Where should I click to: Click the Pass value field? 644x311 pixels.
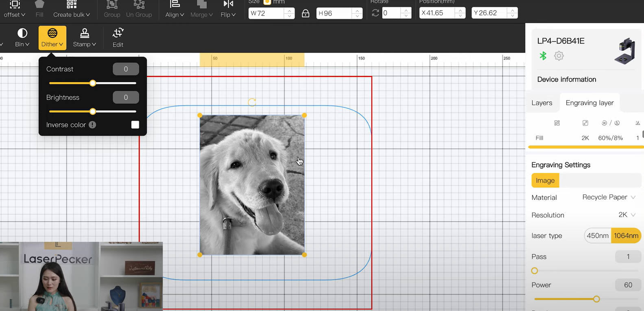628,257
